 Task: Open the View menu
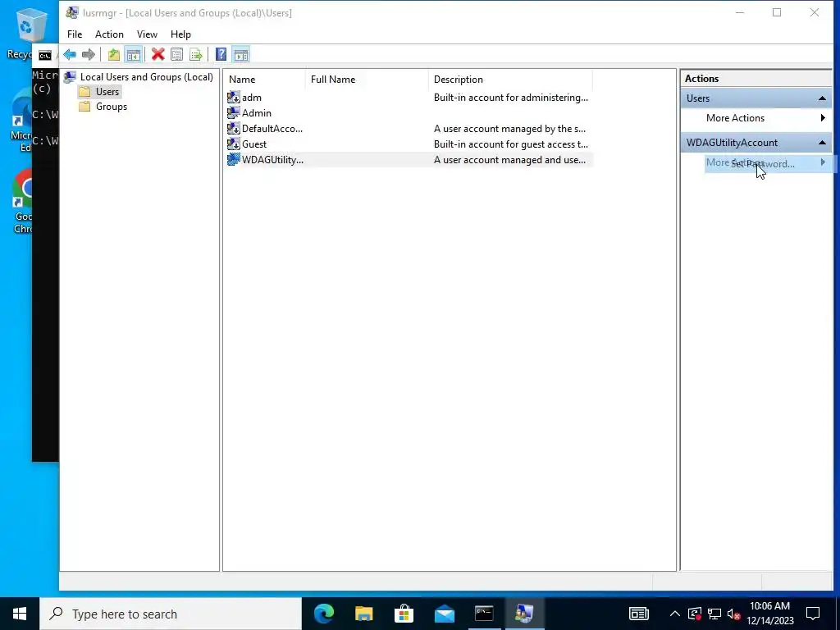click(x=147, y=34)
